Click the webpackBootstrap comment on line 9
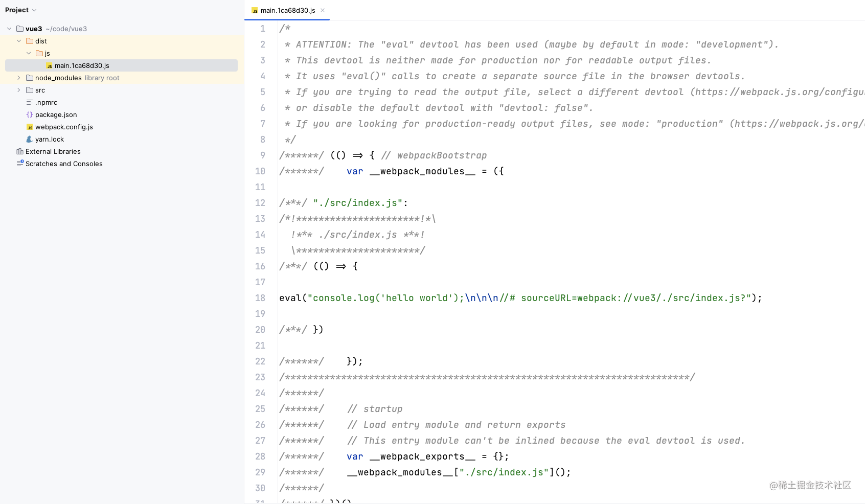The image size is (865, 504). (x=434, y=155)
